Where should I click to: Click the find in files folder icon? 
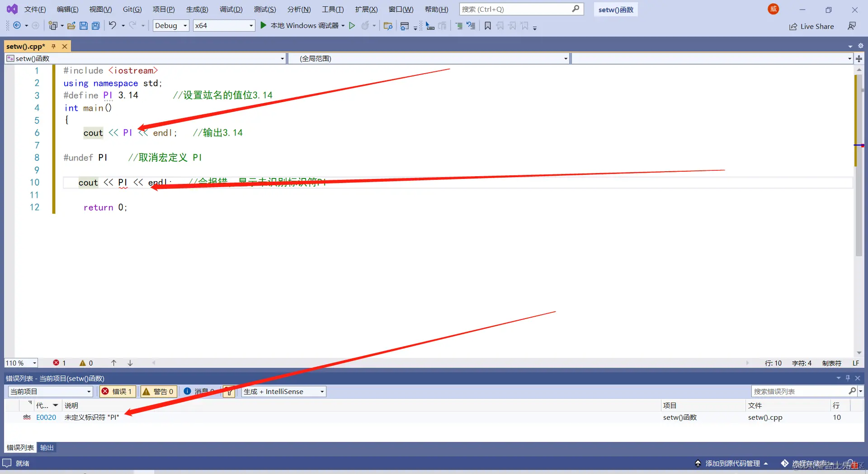coord(388,26)
